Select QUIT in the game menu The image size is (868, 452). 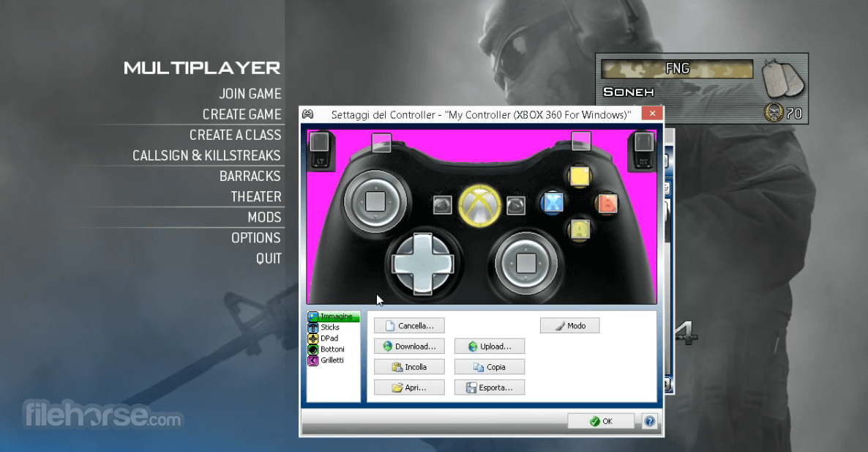coord(269,258)
